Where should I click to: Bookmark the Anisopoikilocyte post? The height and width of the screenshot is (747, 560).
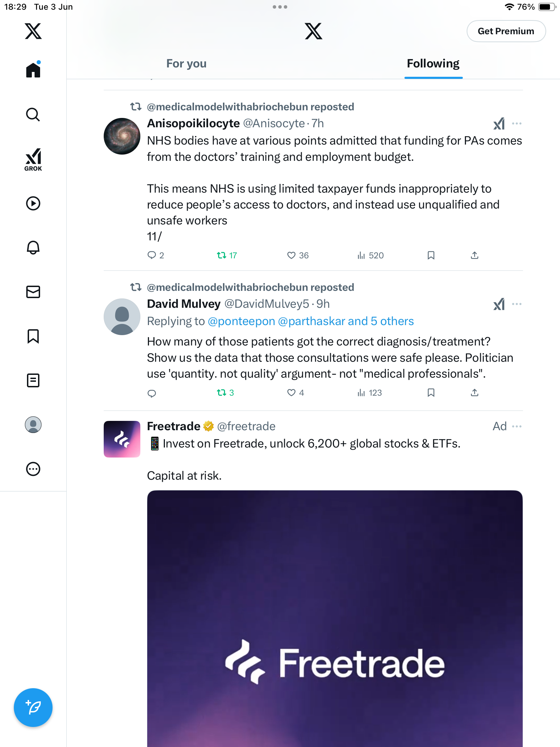[x=431, y=255]
